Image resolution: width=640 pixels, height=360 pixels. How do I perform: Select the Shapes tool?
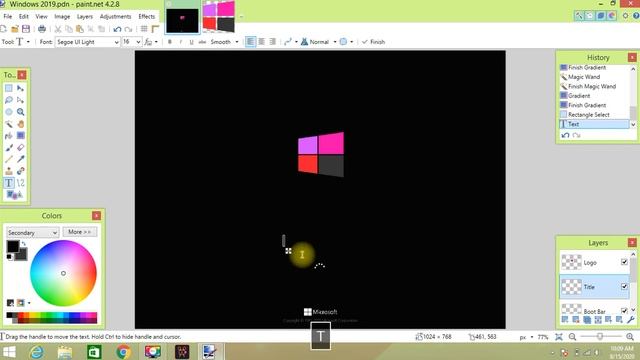pos(14,195)
